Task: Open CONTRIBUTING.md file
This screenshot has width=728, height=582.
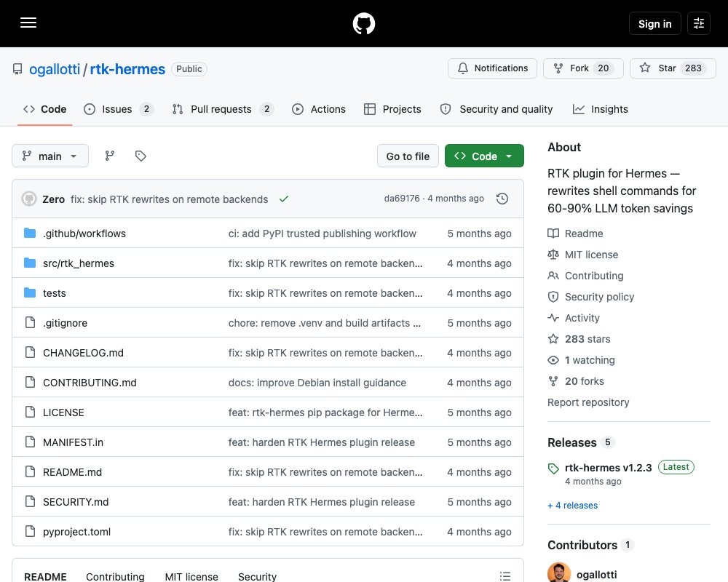Action: [x=90, y=383]
